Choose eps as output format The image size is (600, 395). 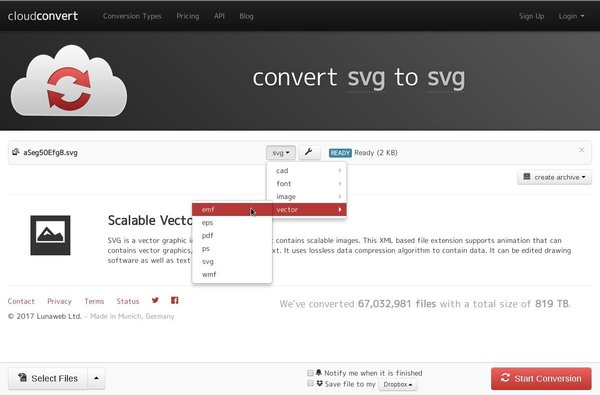pyautogui.click(x=232, y=222)
